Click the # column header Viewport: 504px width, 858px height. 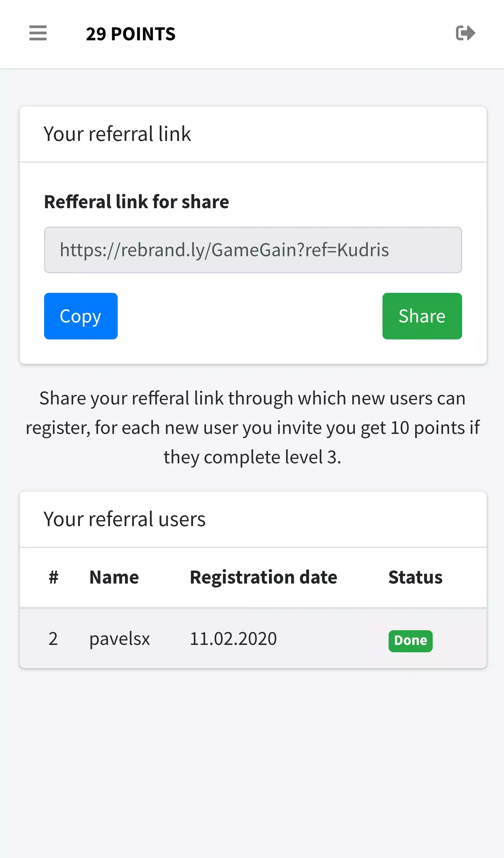click(x=53, y=577)
